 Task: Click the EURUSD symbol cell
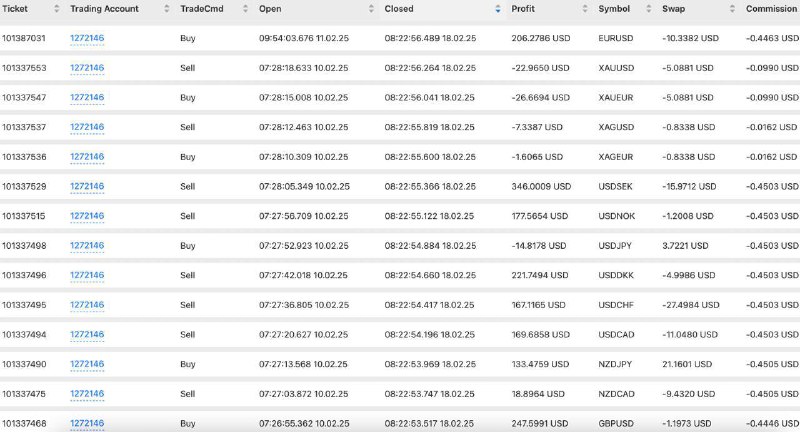615,38
